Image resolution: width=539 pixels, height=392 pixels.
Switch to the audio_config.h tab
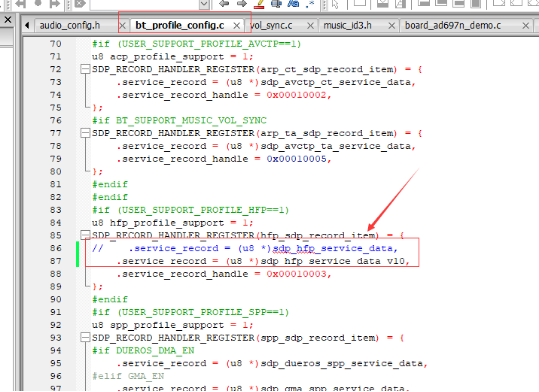70,25
